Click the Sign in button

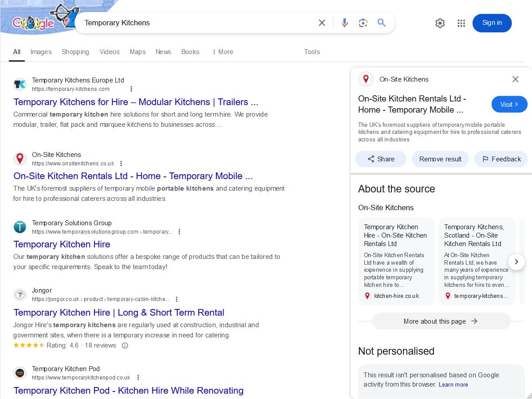[492, 23]
